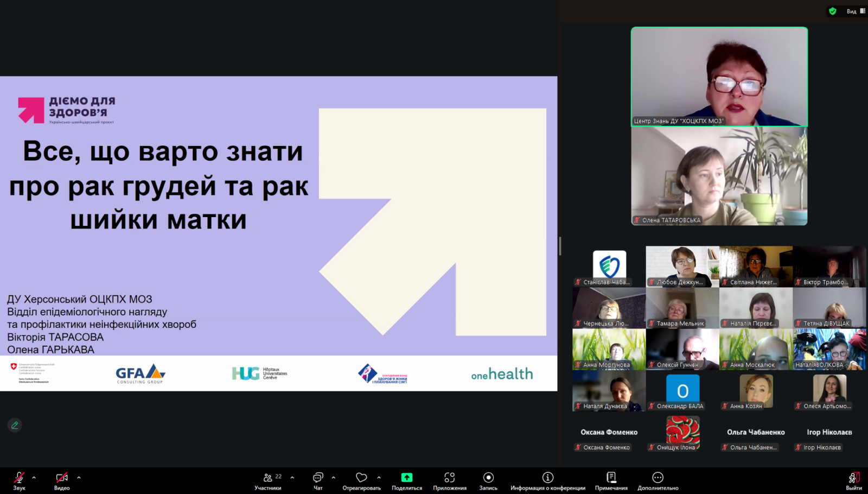Start recording with the Record button
Viewport: 868px width, 494px height.
(488, 478)
